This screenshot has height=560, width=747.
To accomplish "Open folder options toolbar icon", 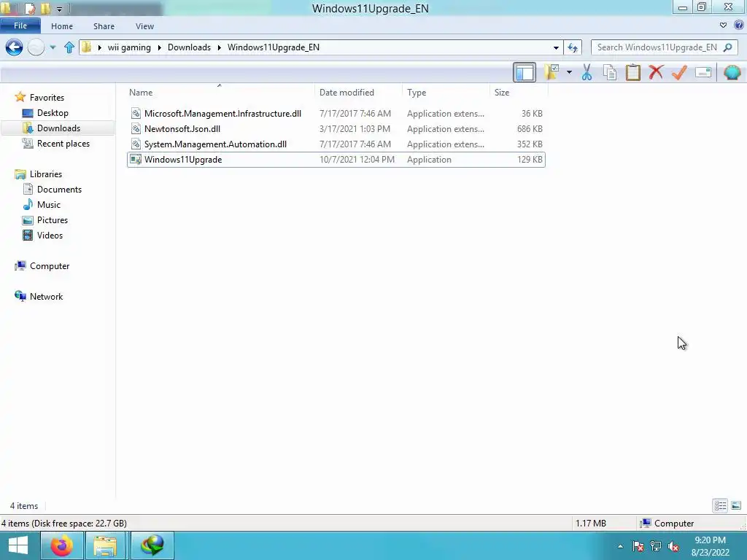I will (552, 72).
